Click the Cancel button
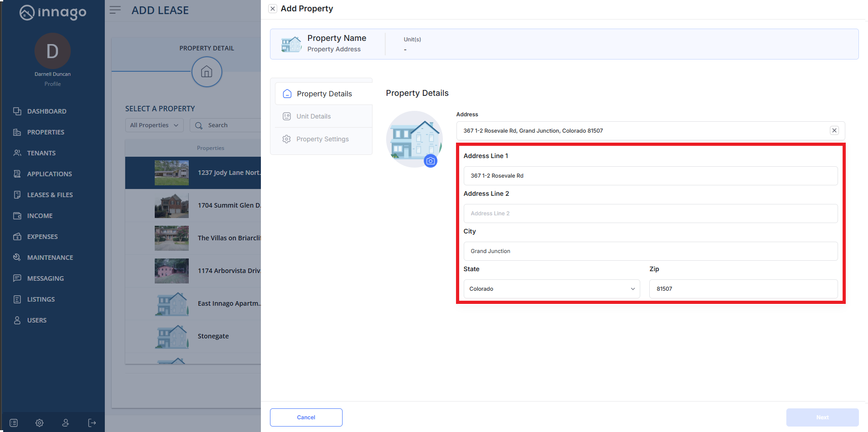The image size is (868, 432). point(306,417)
